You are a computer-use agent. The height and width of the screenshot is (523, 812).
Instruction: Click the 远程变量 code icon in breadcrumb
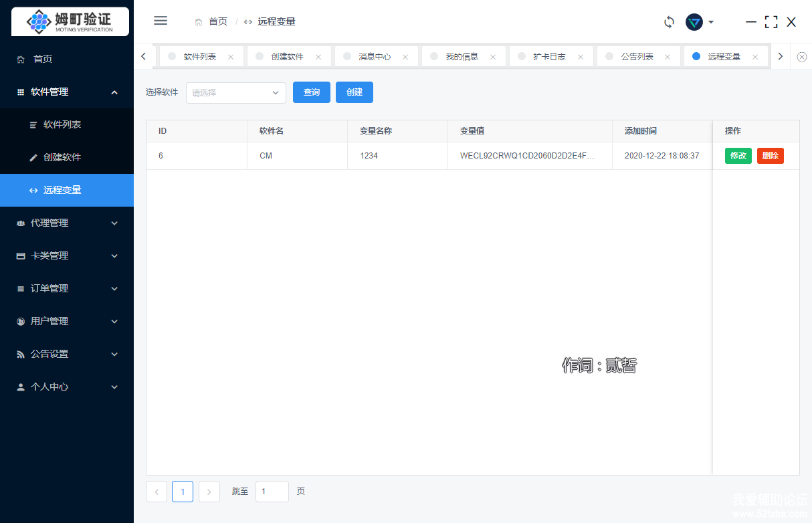pyautogui.click(x=248, y=21)
